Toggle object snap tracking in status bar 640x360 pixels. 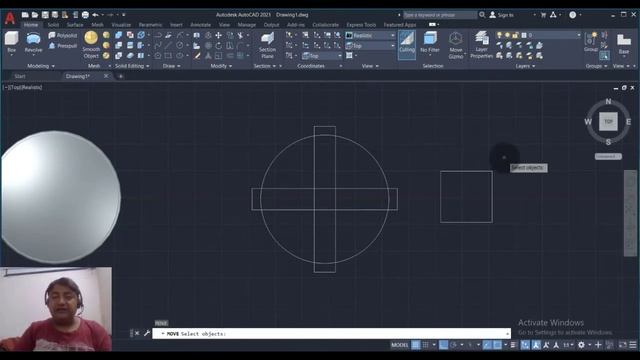point(487,345)
